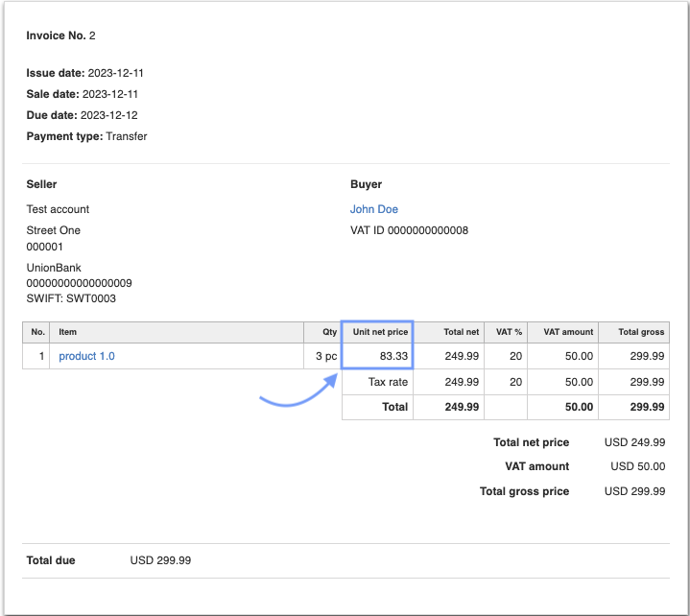Select the Total gross column header
This screenshot has width=690, height=616.
click(x=641, y=332)
